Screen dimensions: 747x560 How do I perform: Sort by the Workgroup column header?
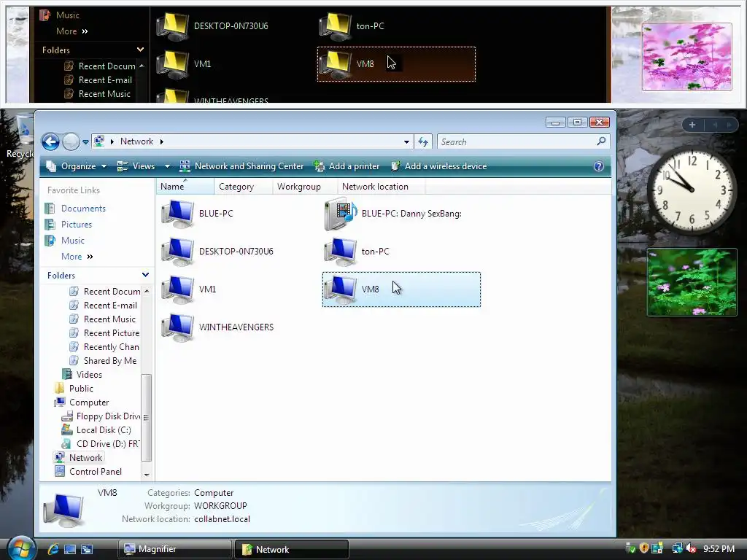click(305, 187)
